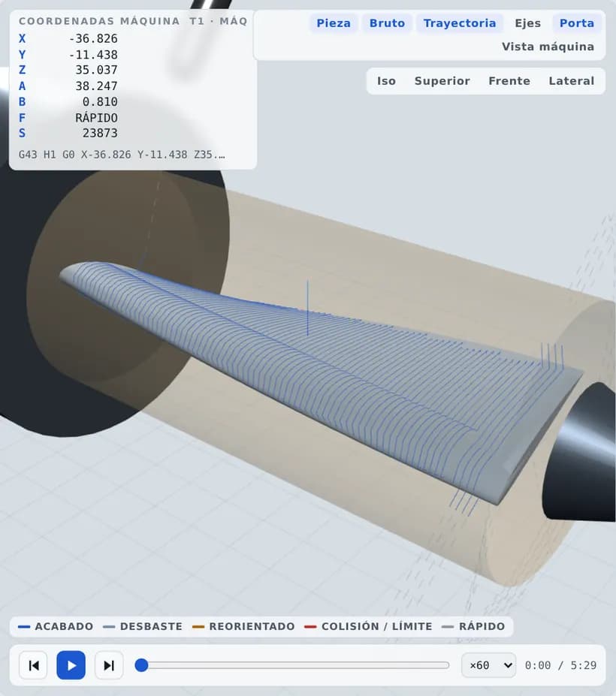Select the Iso view

point(386,81)
